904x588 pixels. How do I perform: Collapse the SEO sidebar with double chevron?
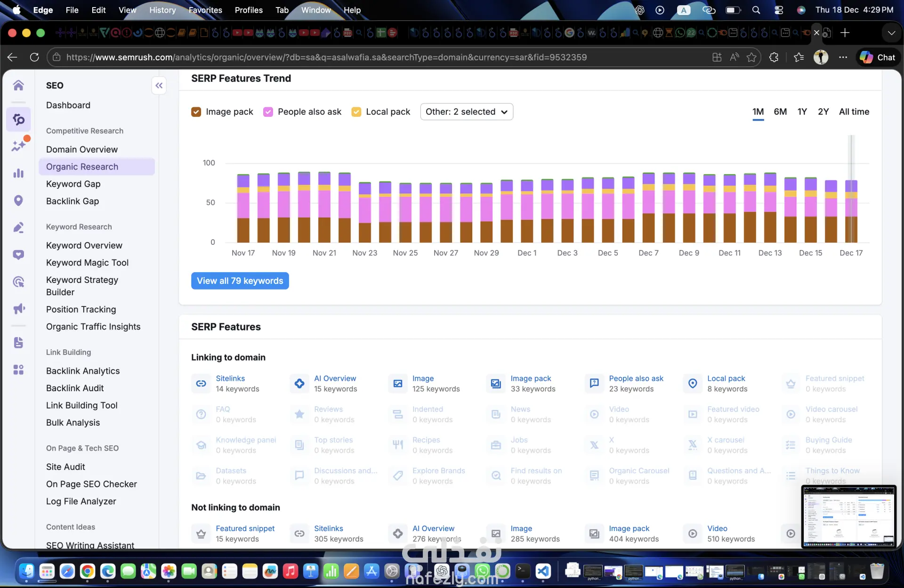tap(159, 86)
